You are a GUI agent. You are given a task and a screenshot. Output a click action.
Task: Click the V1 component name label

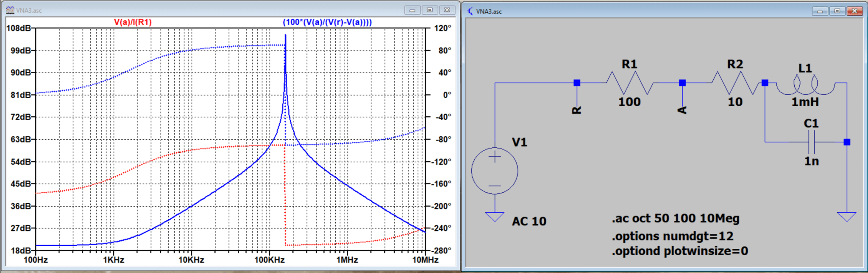pyautogui.click(x=520, y=142)
